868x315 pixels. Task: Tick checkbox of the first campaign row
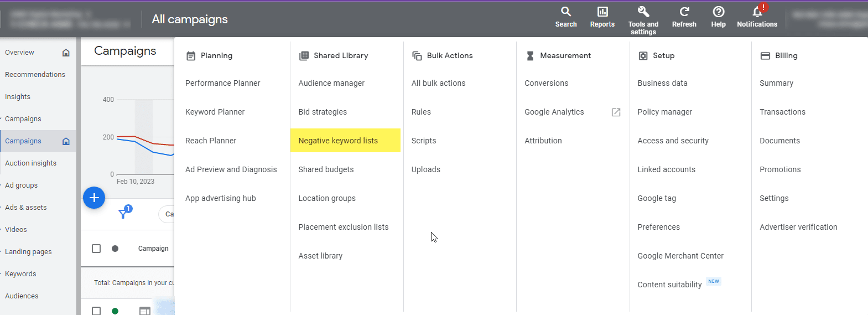click(x=96, y=311)
